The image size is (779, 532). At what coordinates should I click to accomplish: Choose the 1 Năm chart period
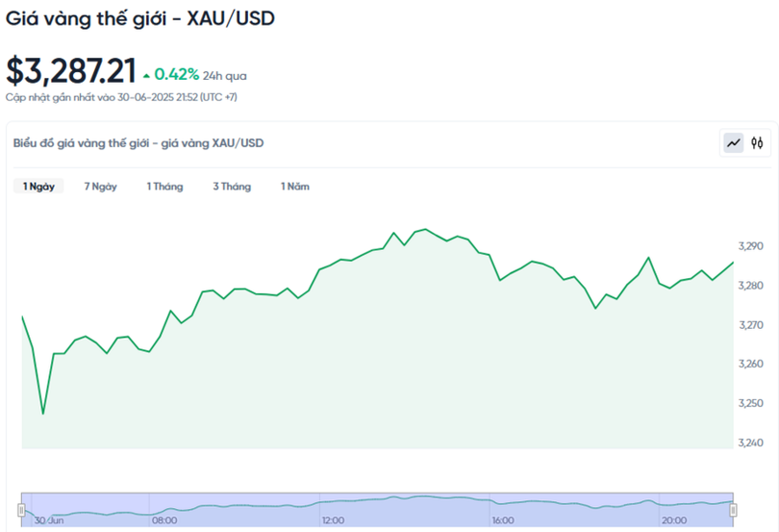click(295, 187)
